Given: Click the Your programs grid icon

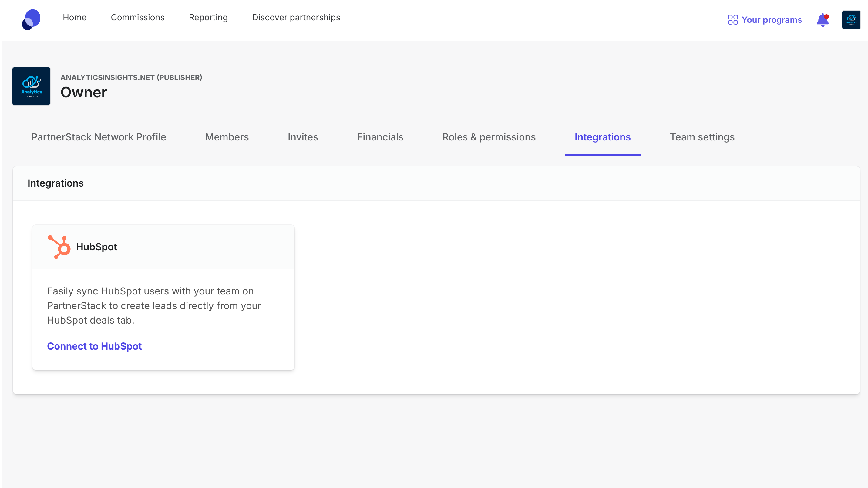Looking at the screenshot, I should pyautogui.click(x=732, y=20).
